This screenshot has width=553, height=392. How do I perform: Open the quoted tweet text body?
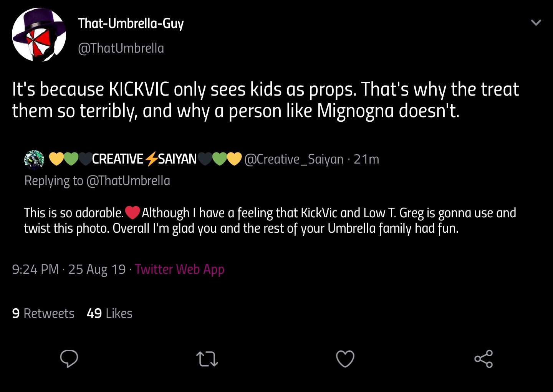click(270, 220)
